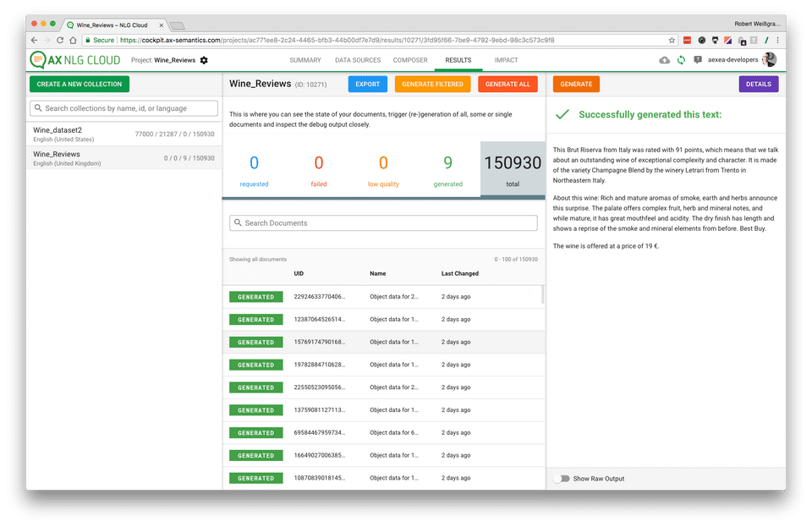The image size is (812, 527).
Task: Click Generate Filtered button
Action: point(432,84)
